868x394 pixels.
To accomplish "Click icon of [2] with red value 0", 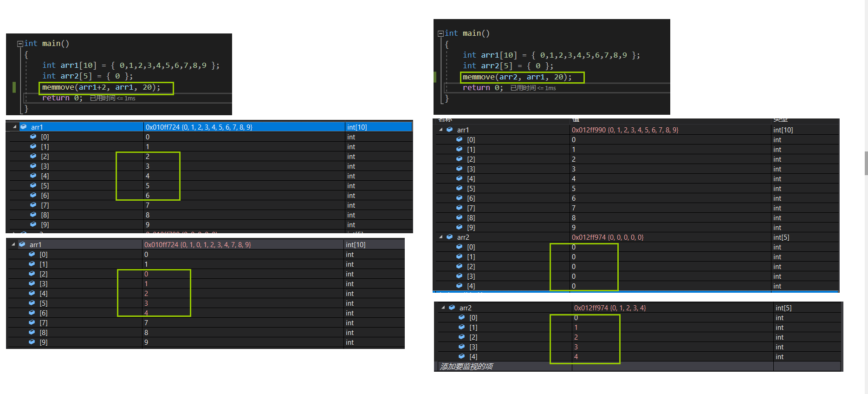I will pos(32,274).
